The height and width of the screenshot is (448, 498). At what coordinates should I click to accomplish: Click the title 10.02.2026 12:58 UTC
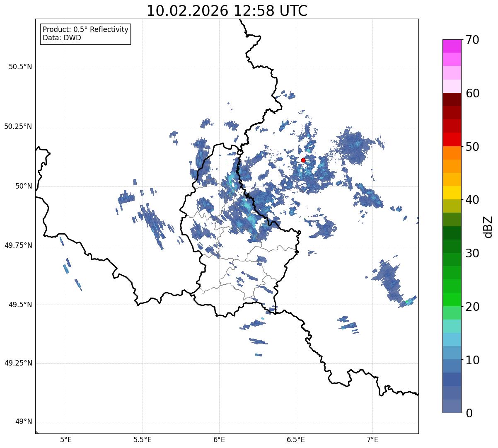click(227, 11)
